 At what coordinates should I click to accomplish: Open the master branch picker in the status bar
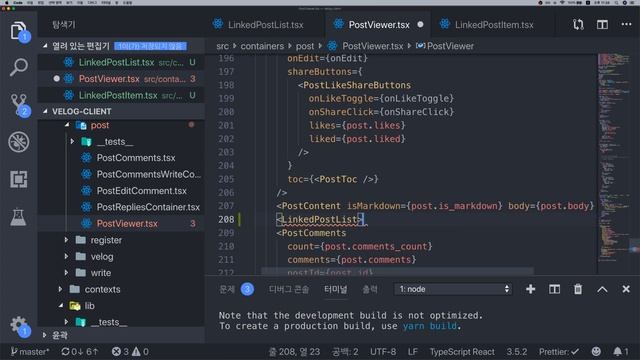point(30,351)
